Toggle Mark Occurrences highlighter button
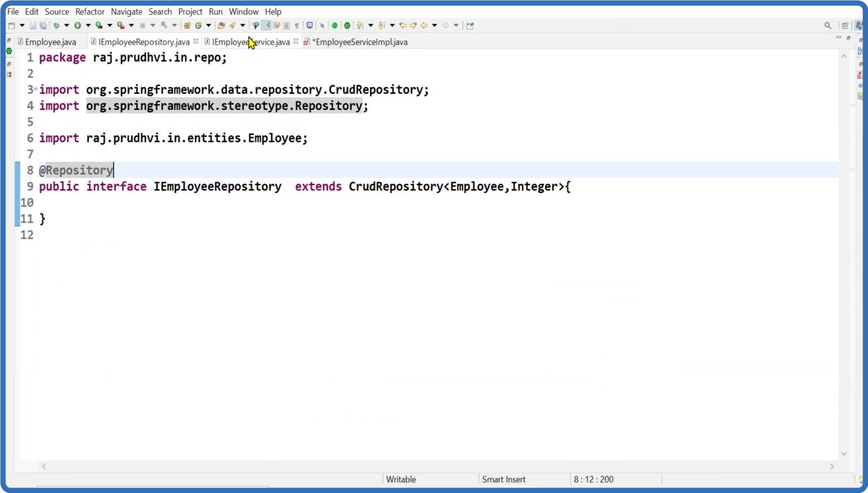868x493 pixels. tap(266, 25)
